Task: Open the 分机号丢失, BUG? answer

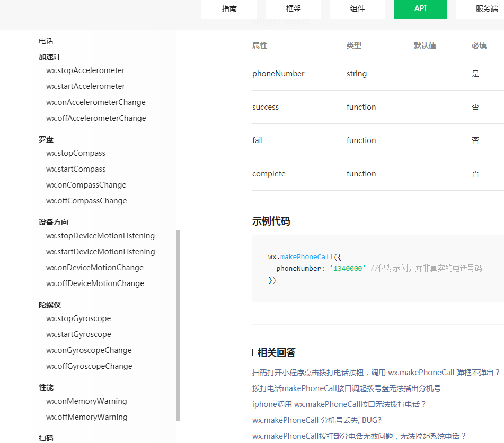Action: (316, 420)
